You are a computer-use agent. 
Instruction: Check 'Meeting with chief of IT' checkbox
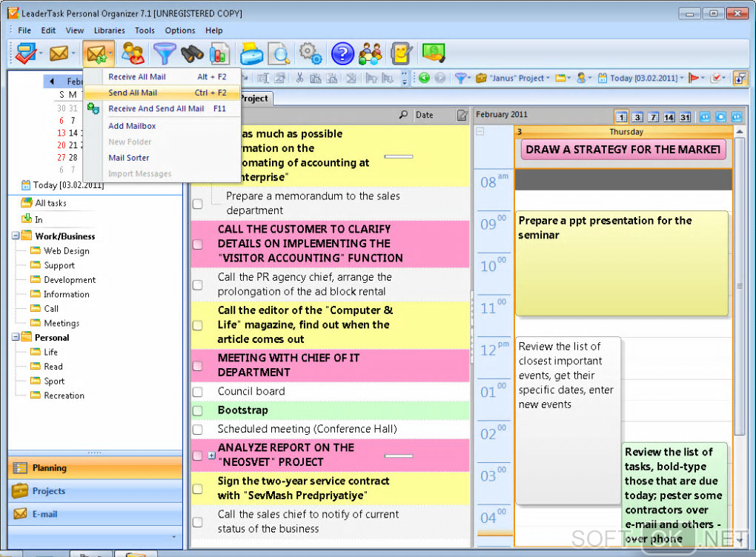[x=198, y=366]
